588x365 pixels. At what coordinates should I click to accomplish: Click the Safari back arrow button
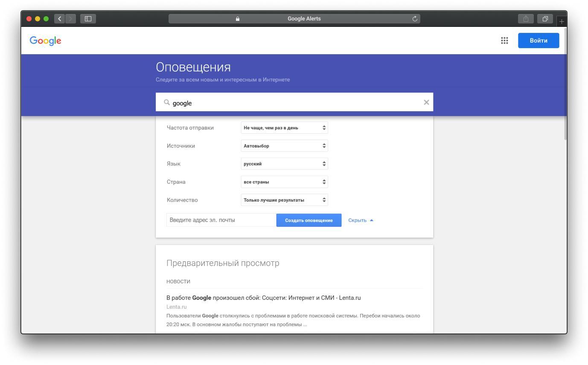click(60, 19)
